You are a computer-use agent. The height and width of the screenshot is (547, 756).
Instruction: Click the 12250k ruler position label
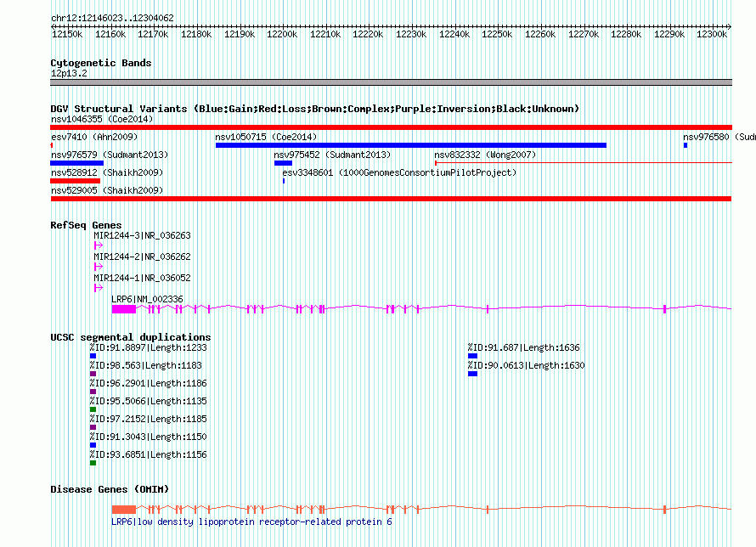[x=497, y=34]
